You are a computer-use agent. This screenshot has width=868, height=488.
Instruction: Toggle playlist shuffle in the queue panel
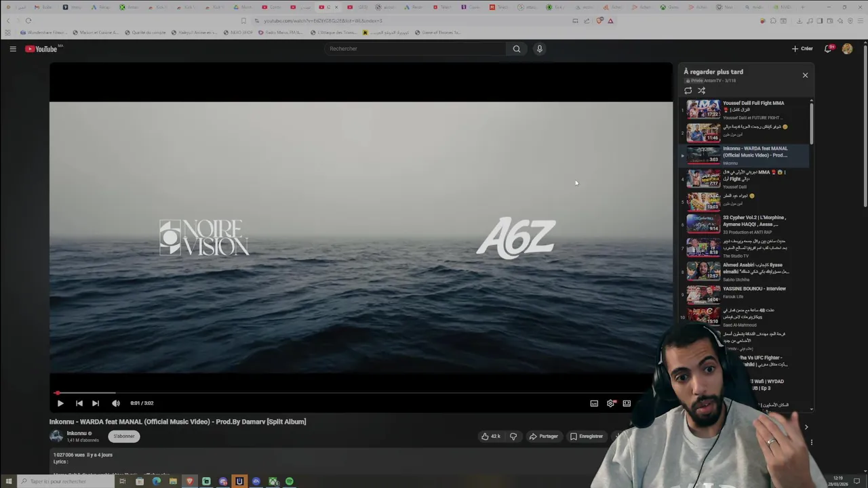(x=702, y=91)
